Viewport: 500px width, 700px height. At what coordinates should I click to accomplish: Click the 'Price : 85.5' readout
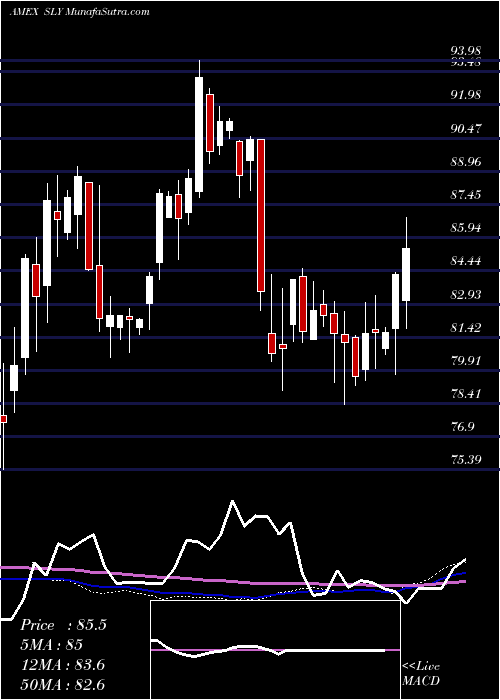[63, 625]
